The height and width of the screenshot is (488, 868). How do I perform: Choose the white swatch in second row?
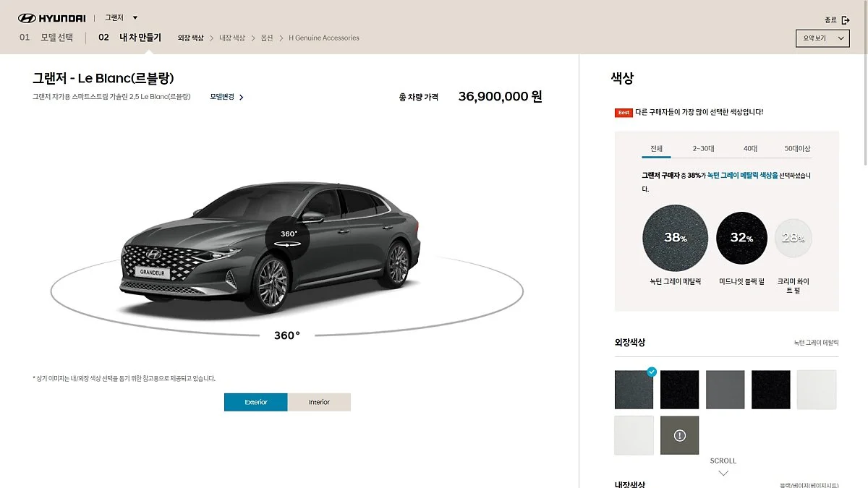(634, 435)
